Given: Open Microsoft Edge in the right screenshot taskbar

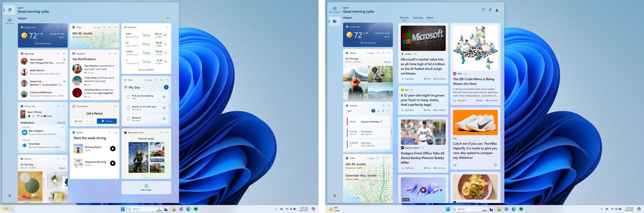Looking at the screenshot, I should [x=514, y=209].
